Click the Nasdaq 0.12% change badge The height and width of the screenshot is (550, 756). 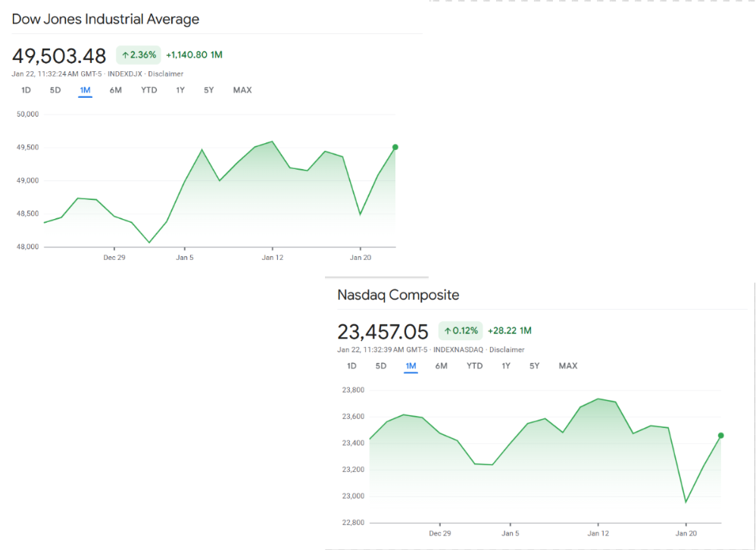pyautogui.click(x=461, y=330)
